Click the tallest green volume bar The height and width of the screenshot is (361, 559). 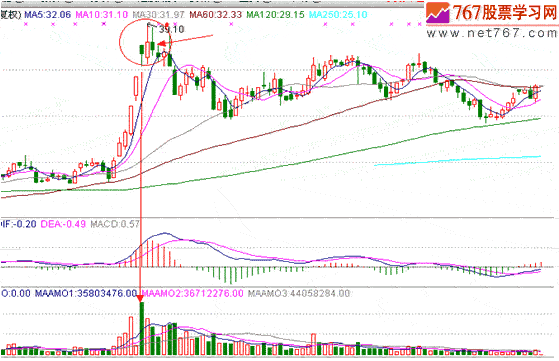click(x=142, y=329)
